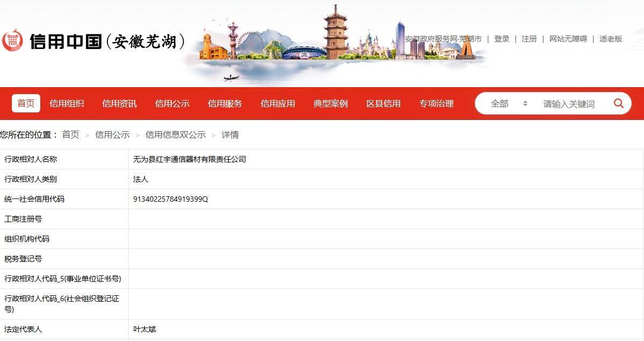Click 首页 in the breadcrumb trail
Viewport: 644px width, 341px height.
(70, 134)
